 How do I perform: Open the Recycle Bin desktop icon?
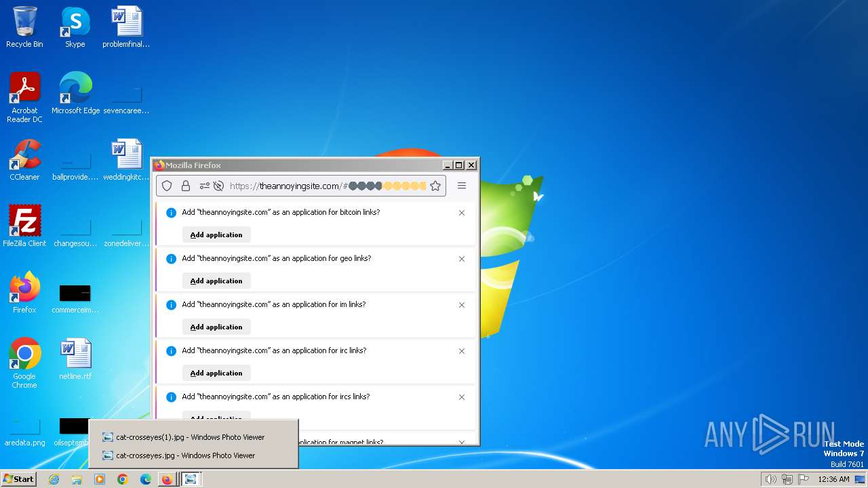pyautogui.click(x=24, y=27)
